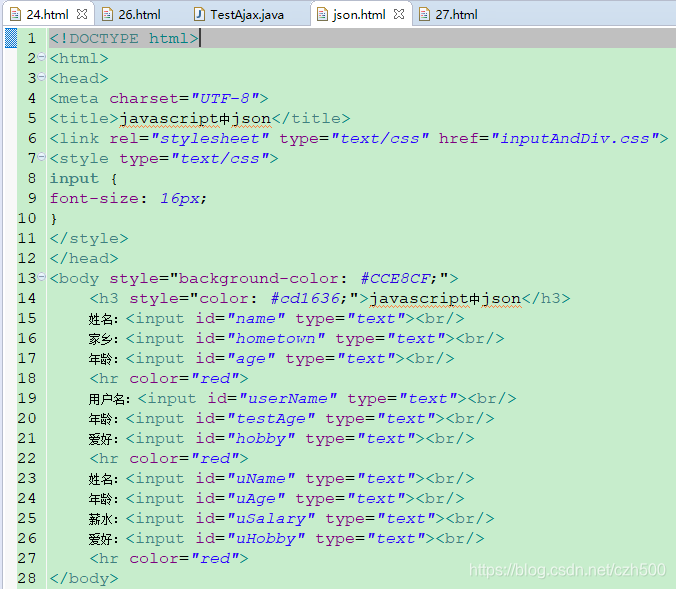Image resolution: width=676 pixels, height=589 pixels.
Task: Click the closing </head> tag
Action: (x=84, y=258)
